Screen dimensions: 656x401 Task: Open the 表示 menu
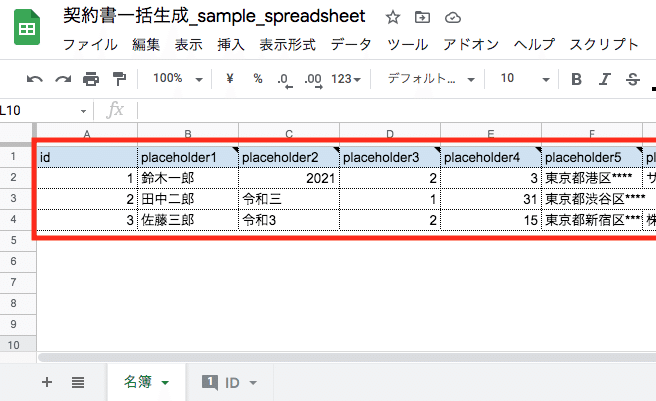pos(189,44)
